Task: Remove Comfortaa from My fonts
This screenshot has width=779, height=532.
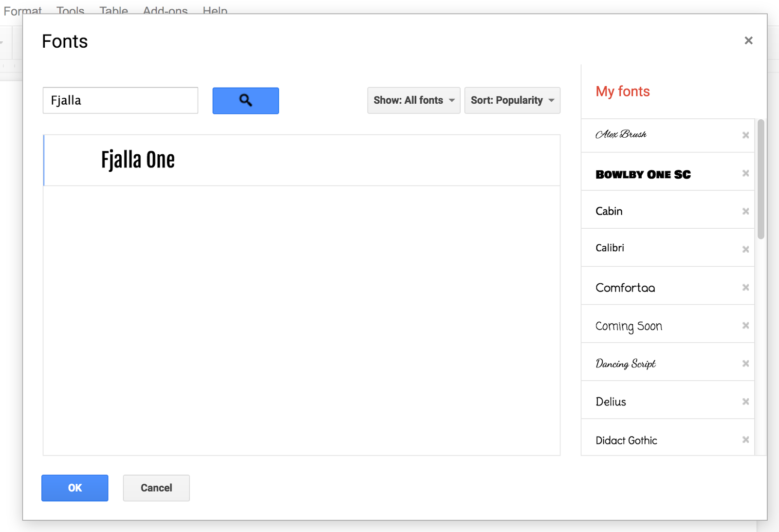Action: (745, 287)
